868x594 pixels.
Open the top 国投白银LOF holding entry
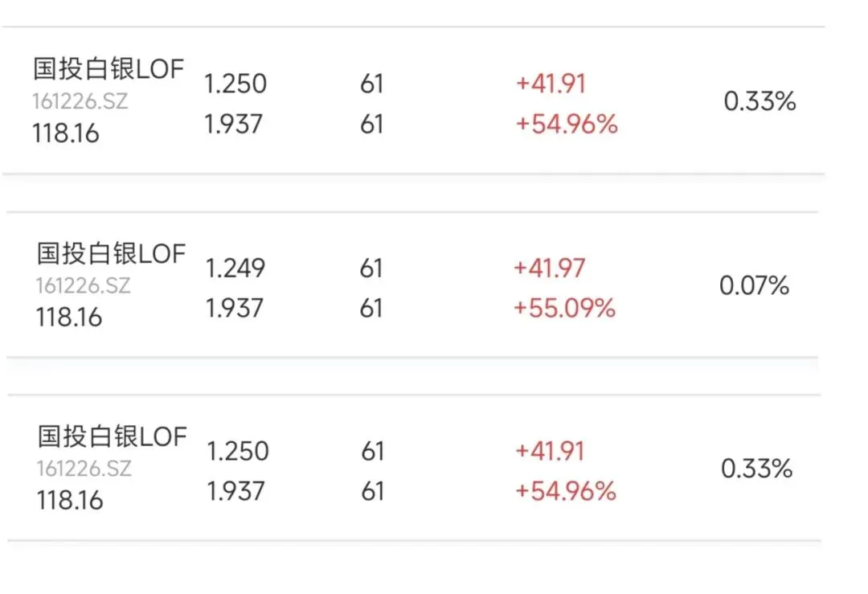pos(414,100)
